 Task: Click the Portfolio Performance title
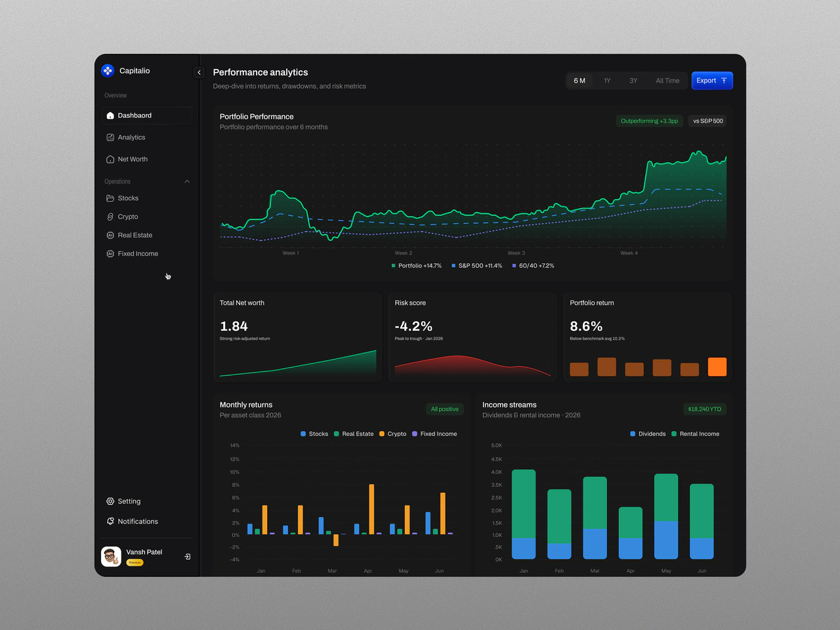point(257,117)
